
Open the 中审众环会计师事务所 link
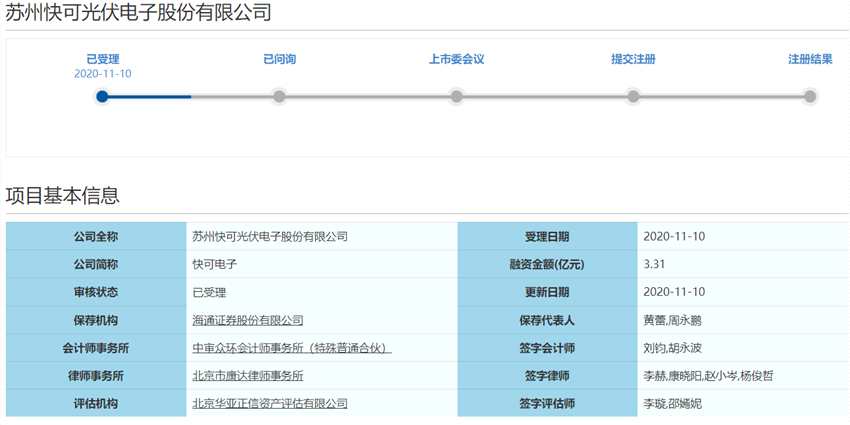pyautogui.click(x=292, y=348)
